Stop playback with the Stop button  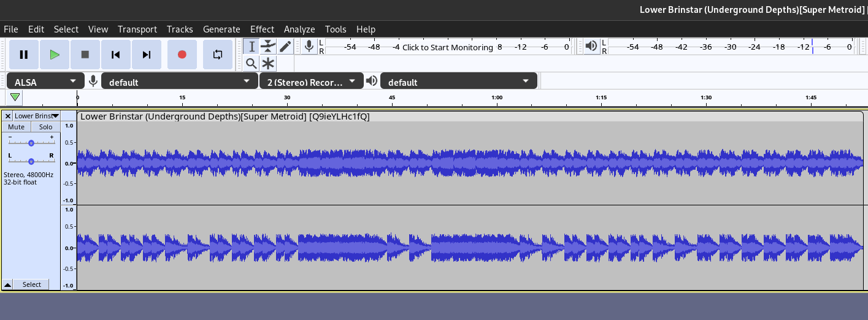(x=85, y=55)
